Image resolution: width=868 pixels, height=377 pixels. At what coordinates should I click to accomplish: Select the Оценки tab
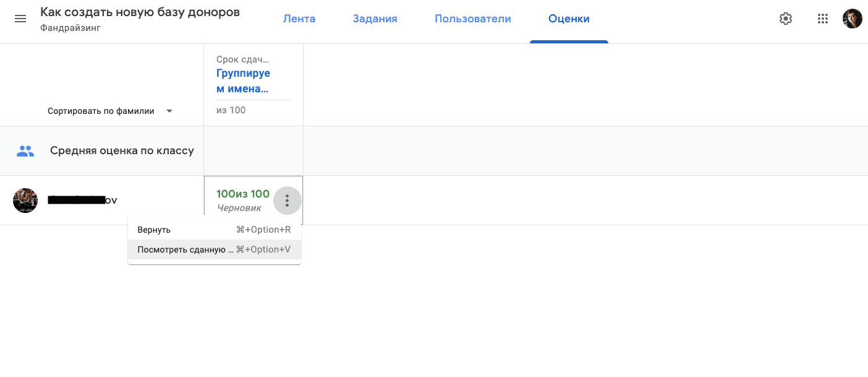coord(569,19)
